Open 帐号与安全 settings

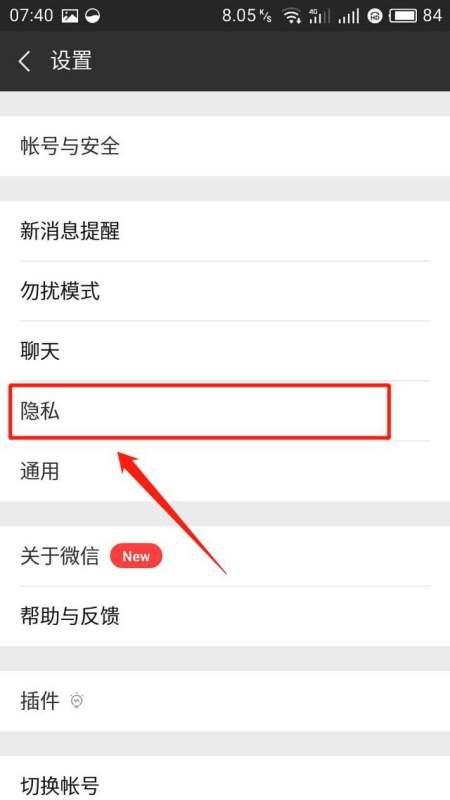tap(225, 146)
